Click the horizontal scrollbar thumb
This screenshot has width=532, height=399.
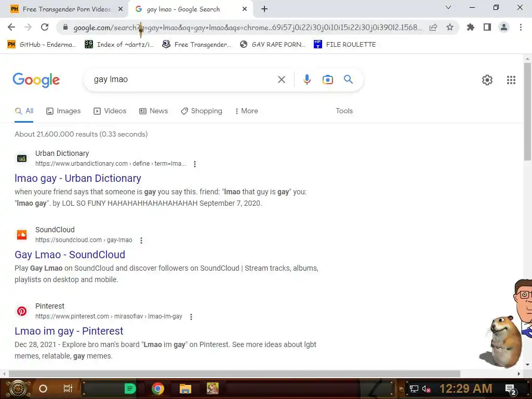point(234,374)
